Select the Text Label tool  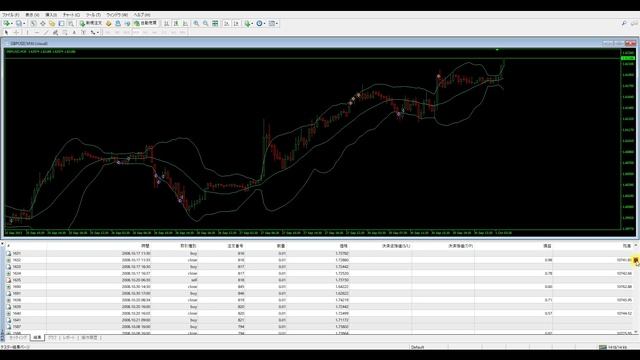click(x=83, y=32)
